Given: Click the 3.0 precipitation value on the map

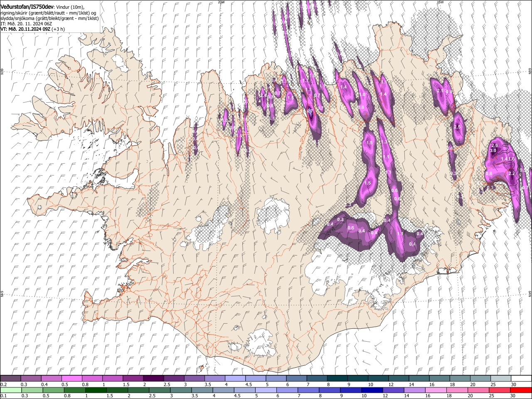Looking at the screenshot, I should tap(493, 150).
